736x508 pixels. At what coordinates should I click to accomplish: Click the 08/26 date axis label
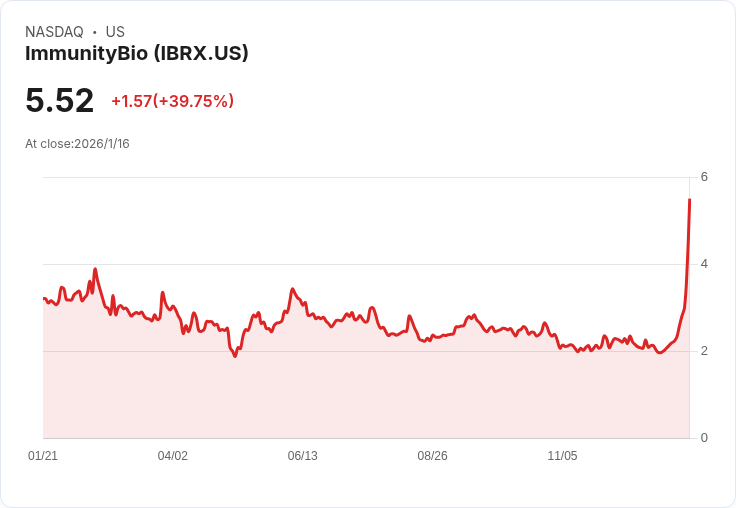coord(432,455)
